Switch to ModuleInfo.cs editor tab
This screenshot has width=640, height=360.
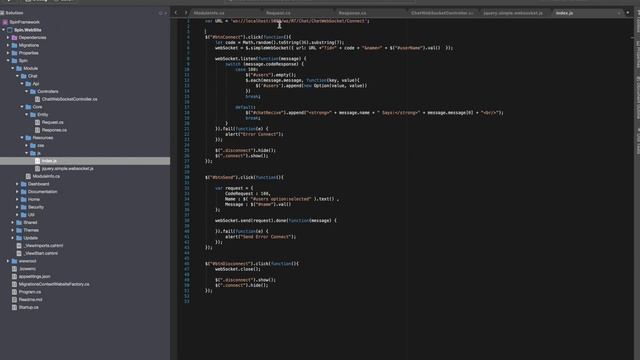click(209, 13)
